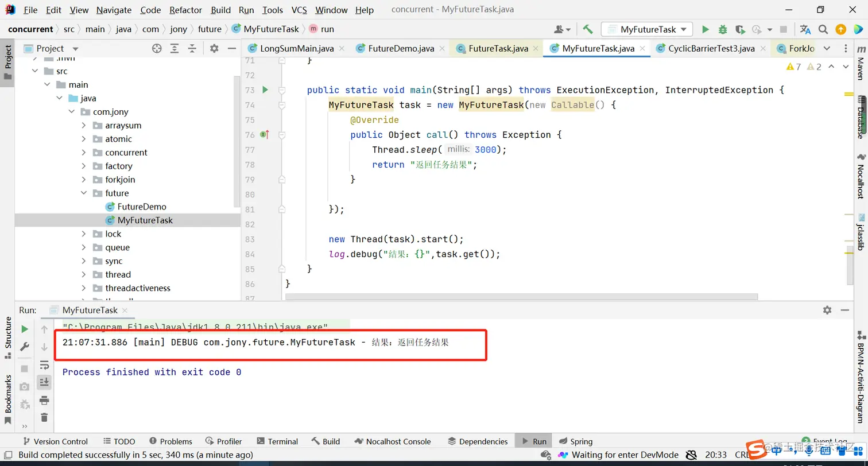
Task: Run MyFutureTask with the toolbar play icon
Action: pyautogui.click(x=706, y=29)
